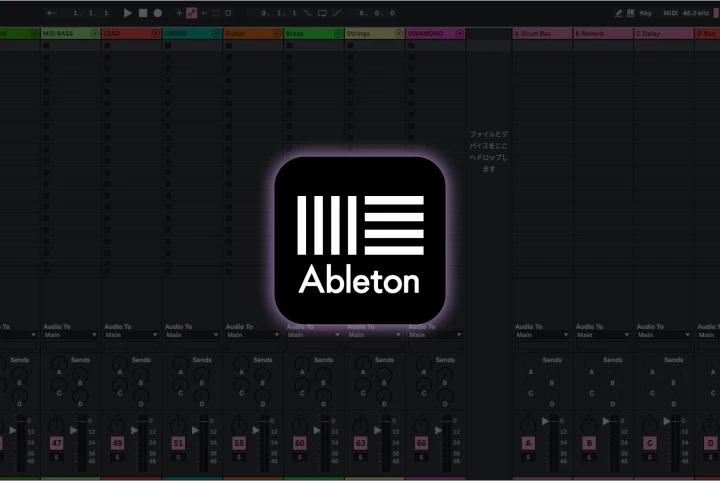Click the circle icon on Strings header
Viewport: 720px width, 481px height.
pos(399,34)
